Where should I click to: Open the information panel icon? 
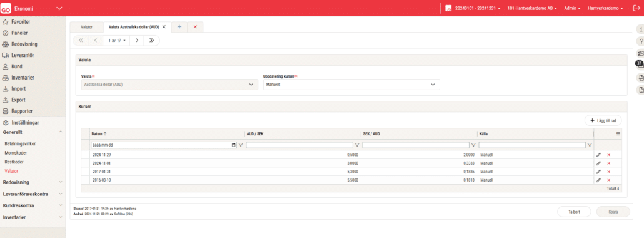pyautogui.click(x=640, y=29)
